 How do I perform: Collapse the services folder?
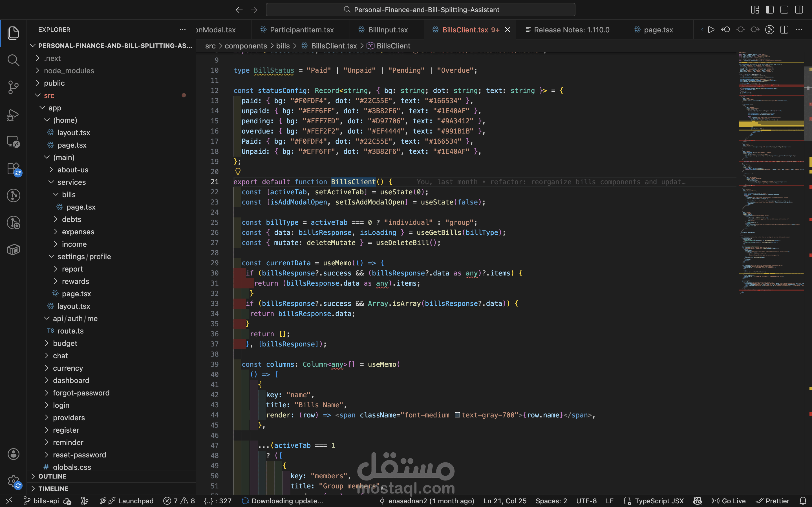pos(71,182)
